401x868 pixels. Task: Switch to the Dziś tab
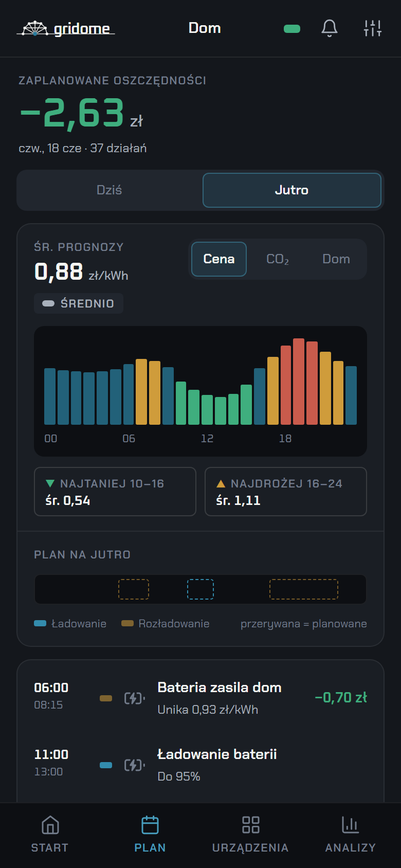click(110, 190)
